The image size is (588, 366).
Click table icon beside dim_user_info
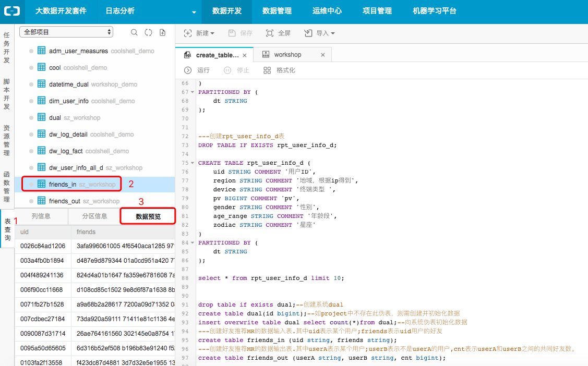coord(42,101)
